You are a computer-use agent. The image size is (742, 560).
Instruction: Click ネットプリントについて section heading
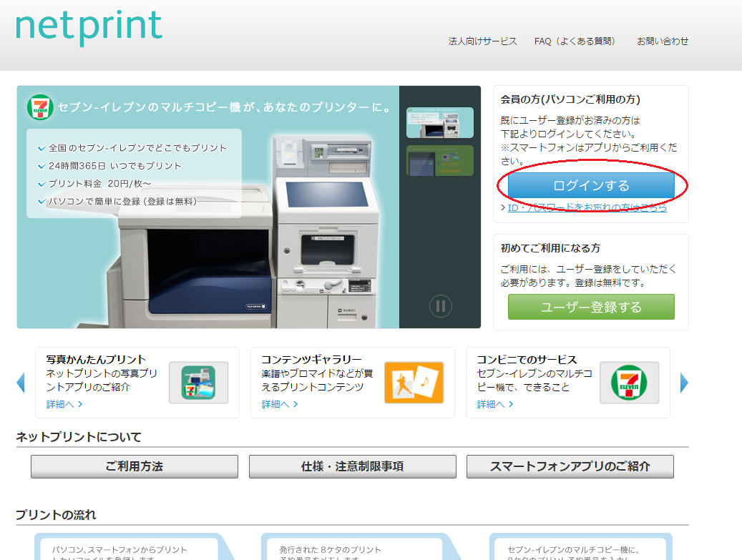[79, 437]
